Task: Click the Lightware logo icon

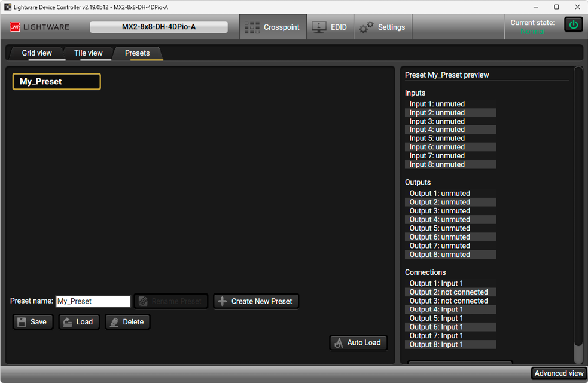Action: pos(16,27)
